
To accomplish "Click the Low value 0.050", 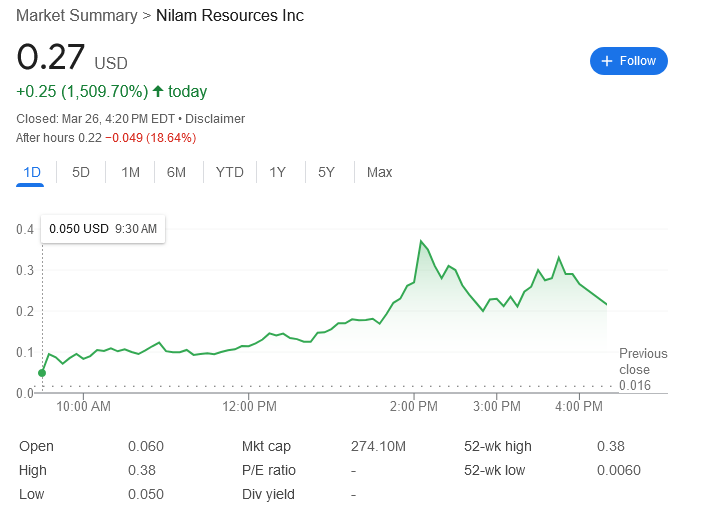I will (x=146, y=494).
